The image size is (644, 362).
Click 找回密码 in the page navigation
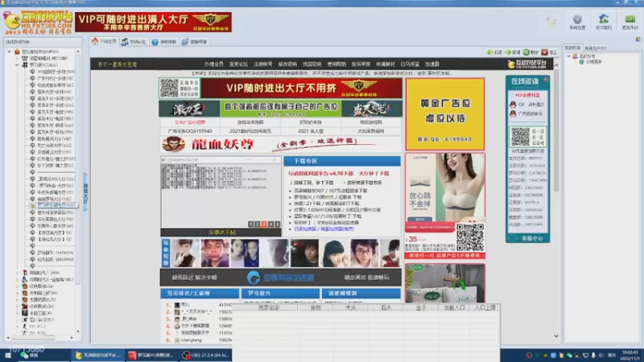[312, 64]
